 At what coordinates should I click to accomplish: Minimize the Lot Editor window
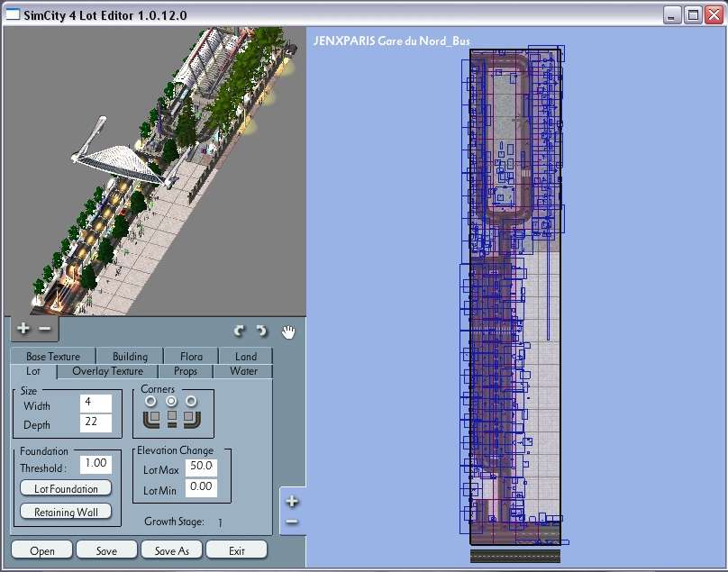[x=671, y=15]
